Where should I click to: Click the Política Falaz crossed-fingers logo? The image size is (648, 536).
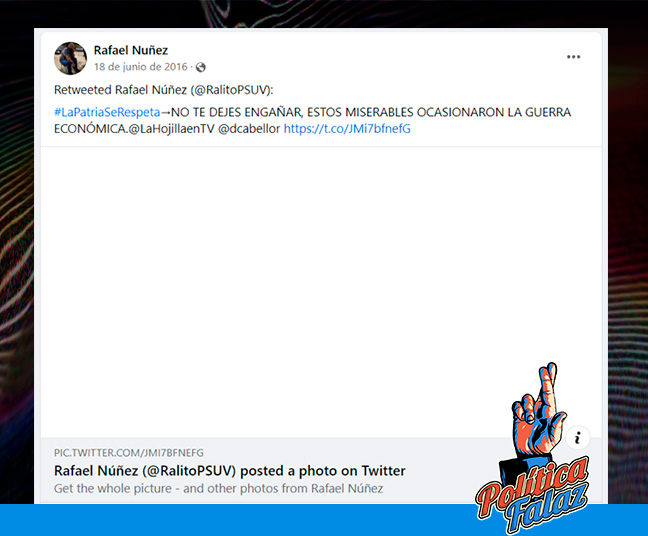click(534, 448)
